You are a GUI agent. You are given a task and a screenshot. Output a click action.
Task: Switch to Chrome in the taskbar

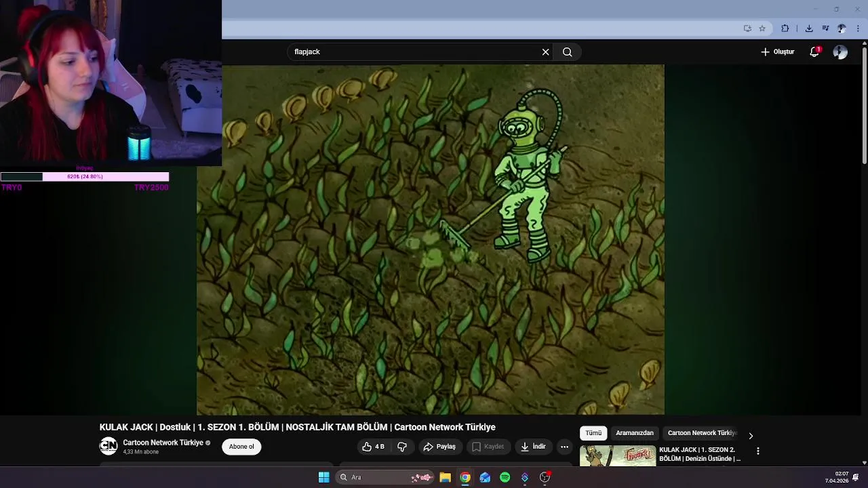coord(465,477)
